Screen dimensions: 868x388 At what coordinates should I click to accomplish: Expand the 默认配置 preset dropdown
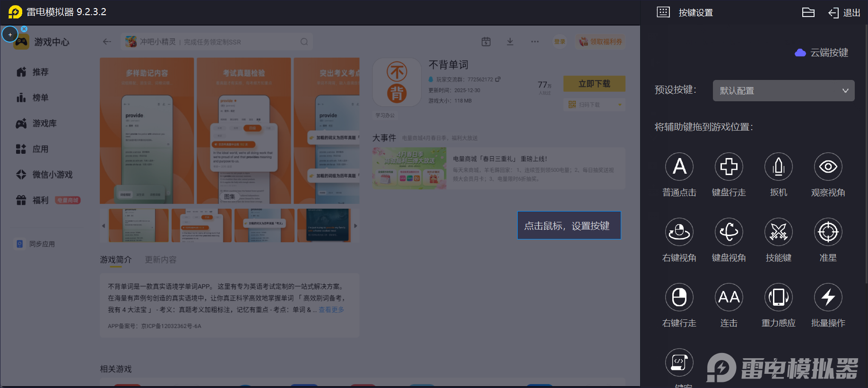pyautogui.click(x=784, y=90)
